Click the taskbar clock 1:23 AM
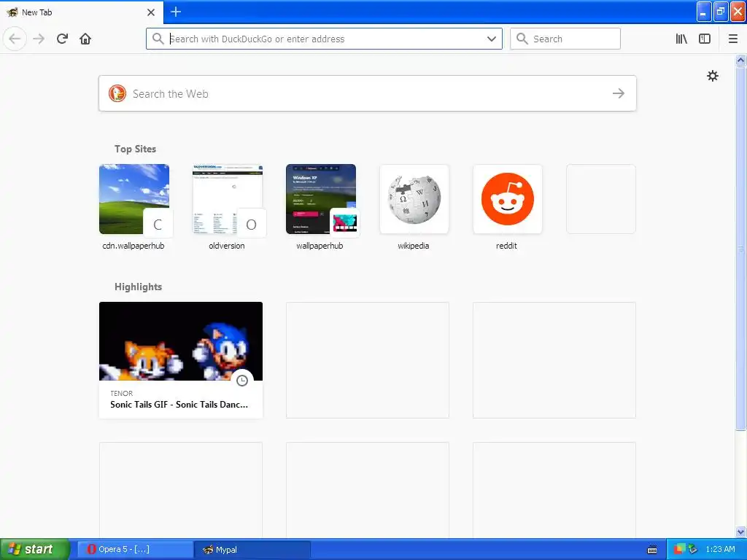 (x=720, y=549)
